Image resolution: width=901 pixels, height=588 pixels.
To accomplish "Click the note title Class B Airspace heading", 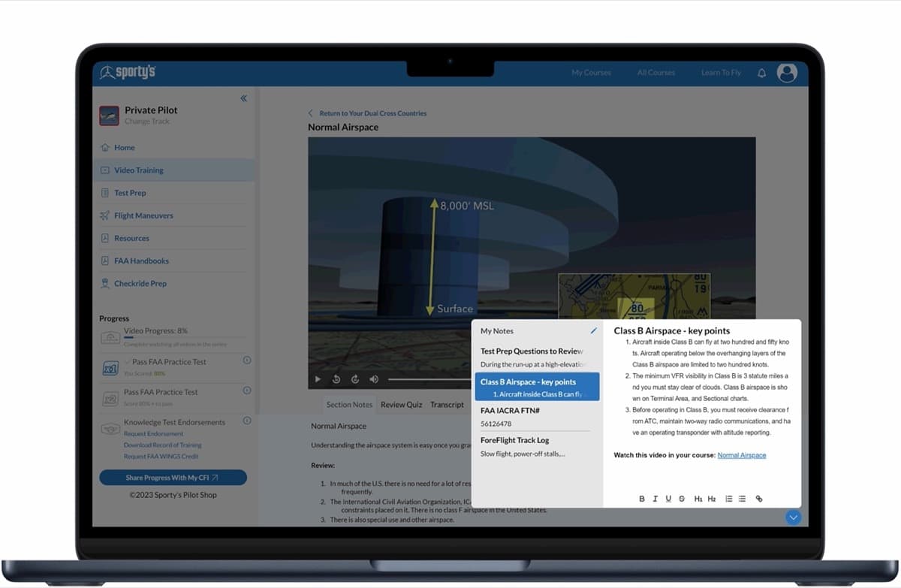I will (672, 330).
